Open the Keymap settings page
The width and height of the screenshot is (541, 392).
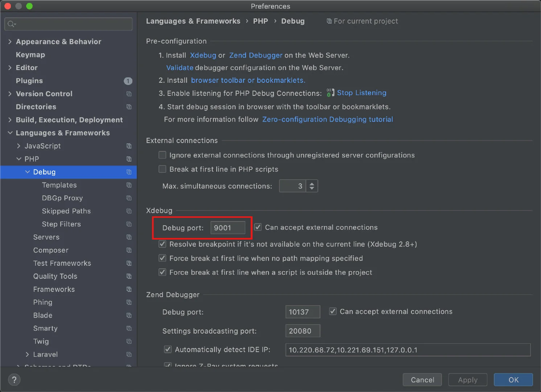tap(30, 55)
